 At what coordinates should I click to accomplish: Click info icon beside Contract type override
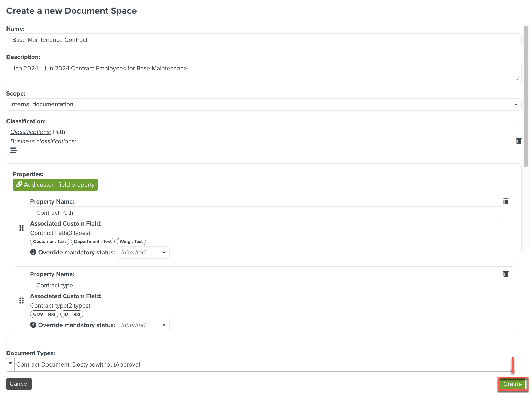(x=33, y=325)
